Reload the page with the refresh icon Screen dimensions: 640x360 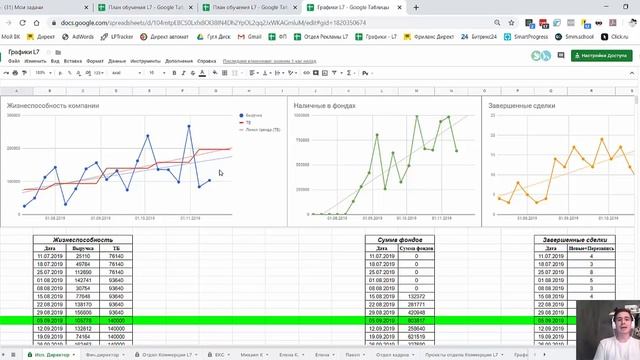[x=22, y=23]
